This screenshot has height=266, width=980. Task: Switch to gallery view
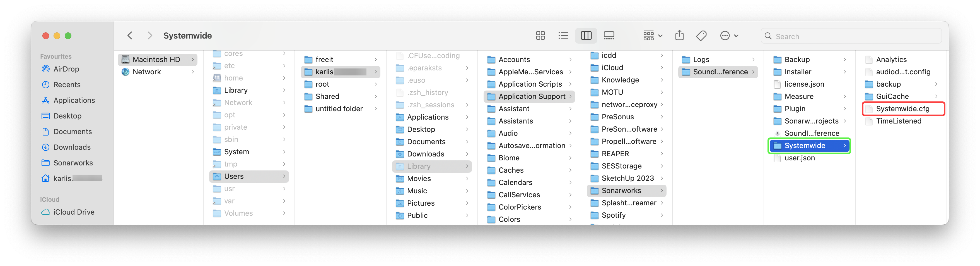609,36
